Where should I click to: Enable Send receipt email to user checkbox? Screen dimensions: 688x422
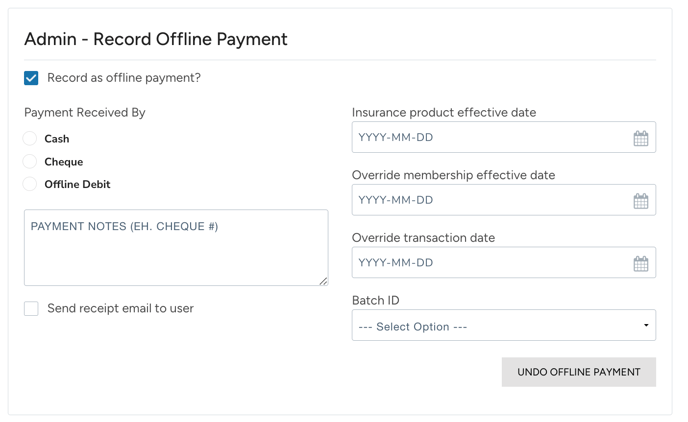click(x=32, y=309)
